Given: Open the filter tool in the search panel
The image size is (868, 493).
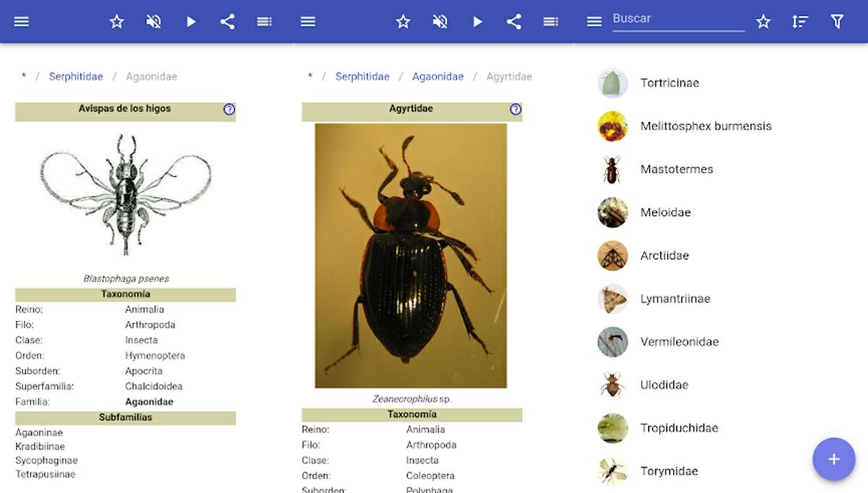Looking at the screenshot, I should (838, 21).
